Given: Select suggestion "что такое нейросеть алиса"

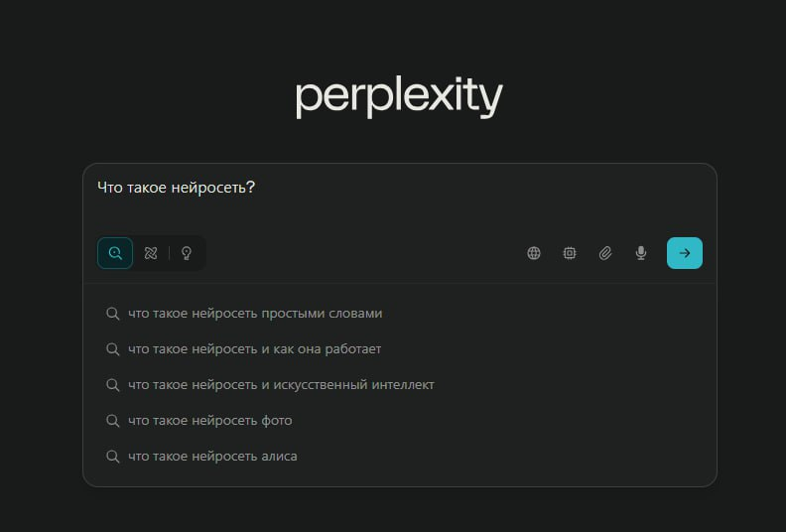Looking at the screenshot, I should (212, 457).
